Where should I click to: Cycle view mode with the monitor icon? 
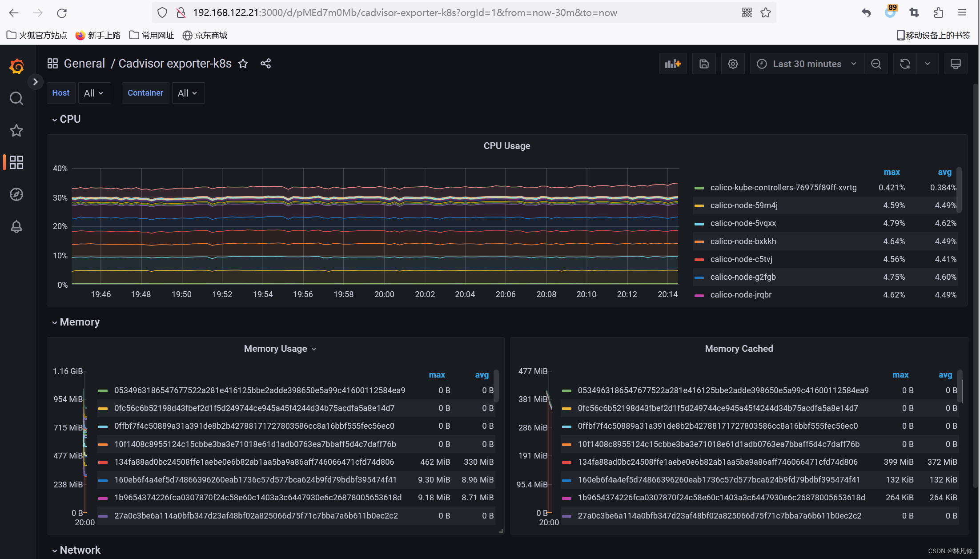tap(956, 64)
